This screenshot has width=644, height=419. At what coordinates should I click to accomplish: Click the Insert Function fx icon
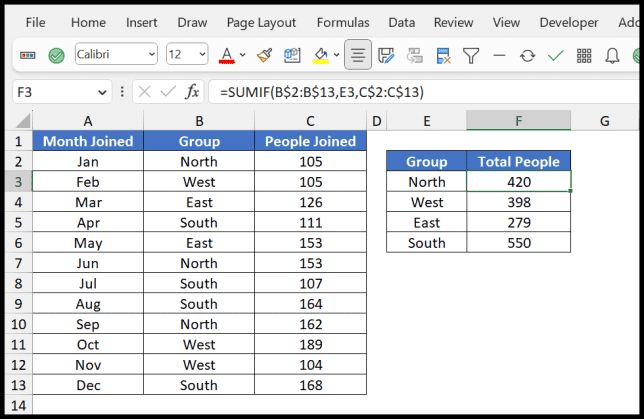coord(191,92)
